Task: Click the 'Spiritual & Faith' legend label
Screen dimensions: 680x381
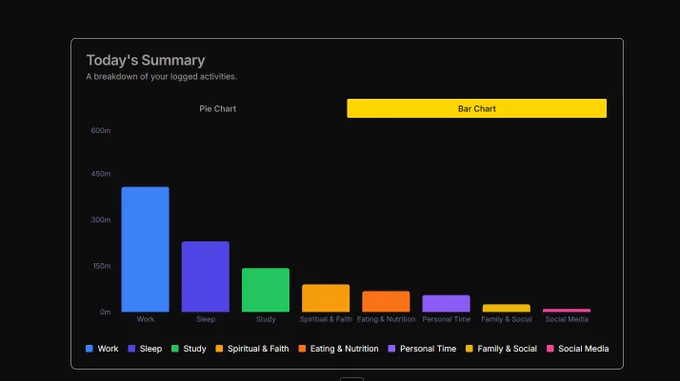Action: tap(258, 348)
